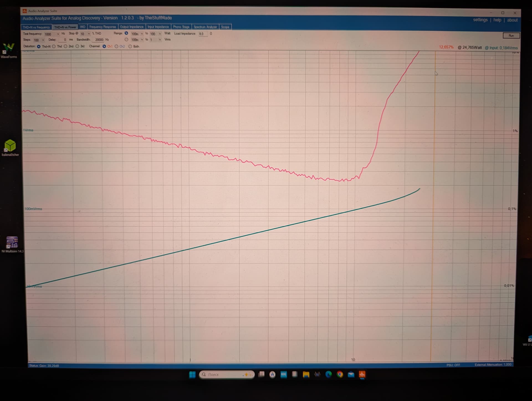The image size is (532, 401).
Task: Click the @ 24,765Watt readout
Action: point(470,47)
